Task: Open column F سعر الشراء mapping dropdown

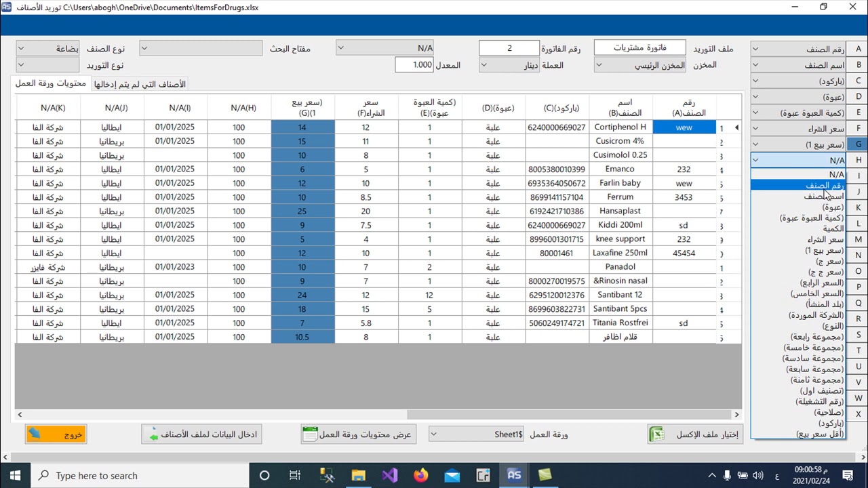Action: [x=800, y=128]
